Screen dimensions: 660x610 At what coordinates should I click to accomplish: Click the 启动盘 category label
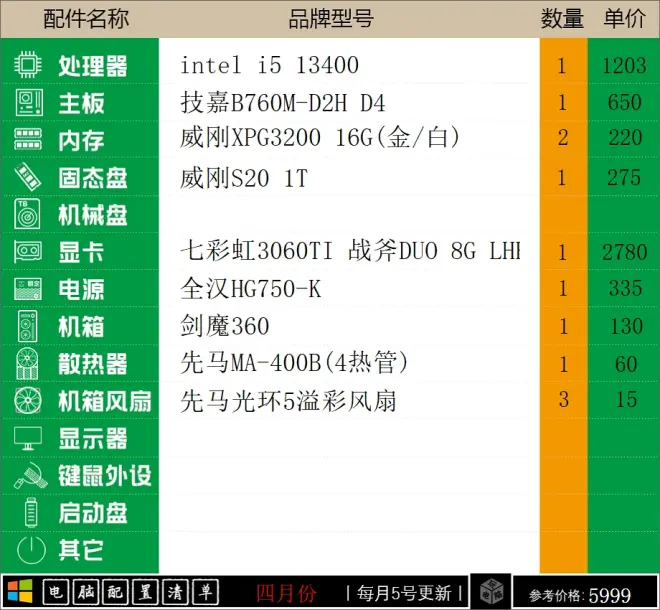click(x=93, y=513)
